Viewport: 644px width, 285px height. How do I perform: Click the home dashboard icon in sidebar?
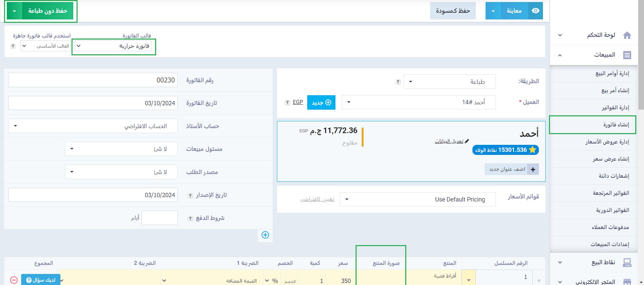(627, 35)
